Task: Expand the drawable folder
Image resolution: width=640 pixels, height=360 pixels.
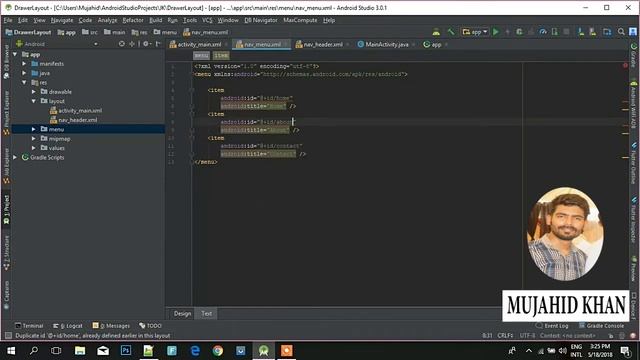Action: 34,92
